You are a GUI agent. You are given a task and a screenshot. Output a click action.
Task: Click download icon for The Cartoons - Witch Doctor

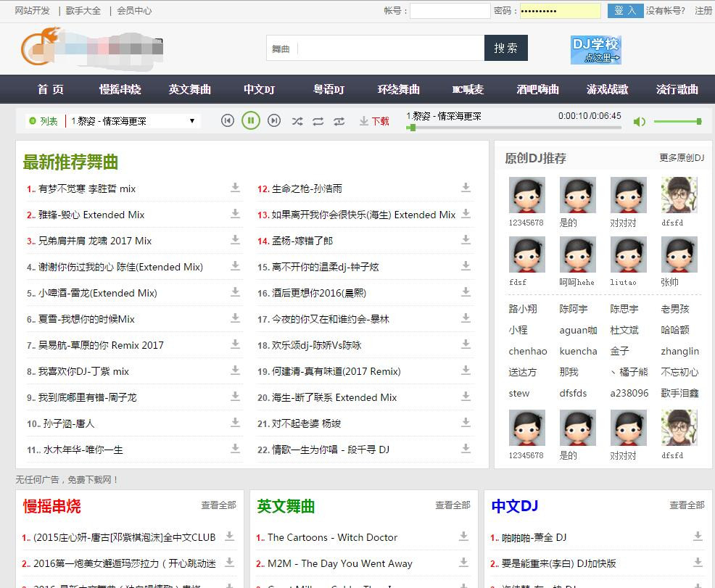click(463, 537)
